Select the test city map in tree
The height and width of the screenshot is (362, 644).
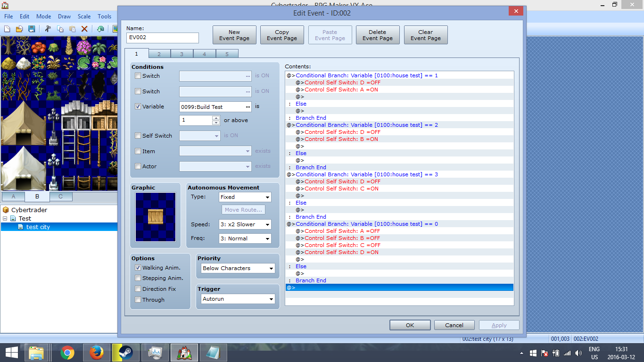(58, 227)
